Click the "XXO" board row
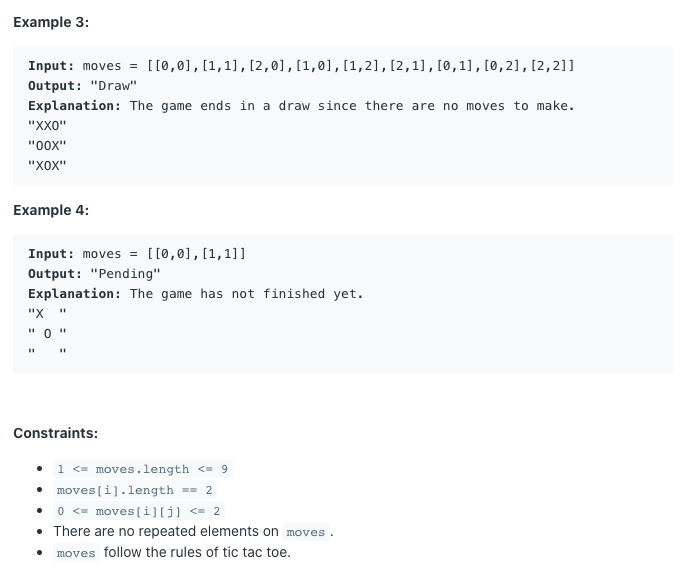This screenshot has height=582, width=690. click(x=47, y=126)
